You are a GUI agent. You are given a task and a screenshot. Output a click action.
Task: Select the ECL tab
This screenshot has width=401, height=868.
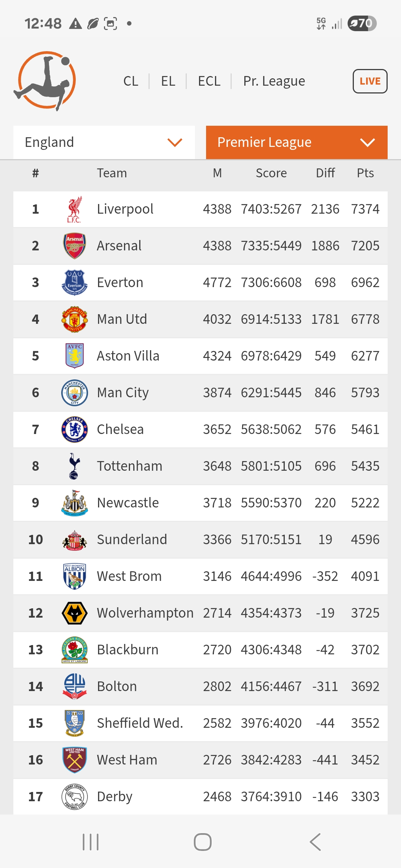coord(209,81)
